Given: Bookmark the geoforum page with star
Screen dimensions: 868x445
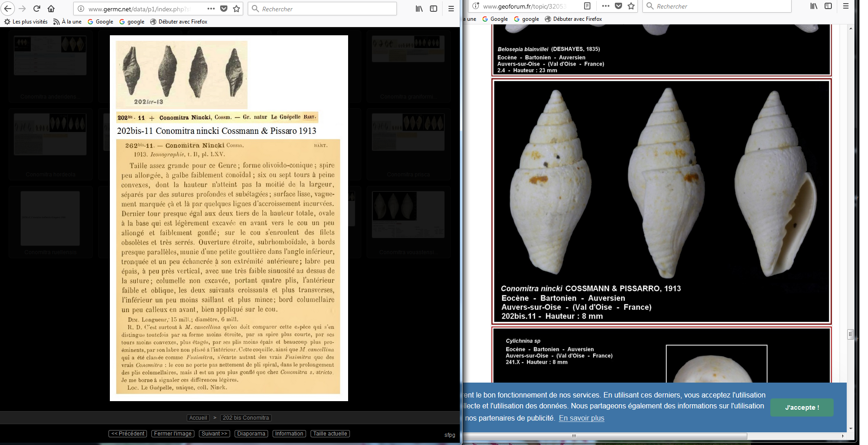Looking at the screenshot, I should click(631, 6).
